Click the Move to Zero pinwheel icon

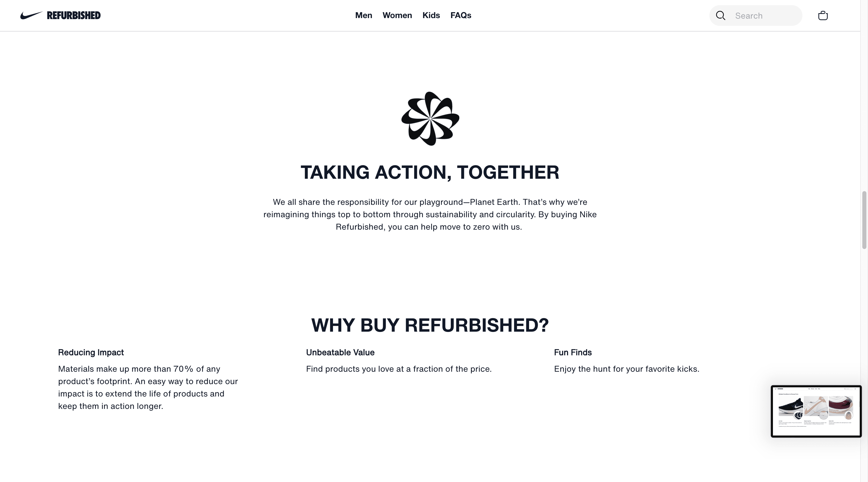click(x=430, y=119)
